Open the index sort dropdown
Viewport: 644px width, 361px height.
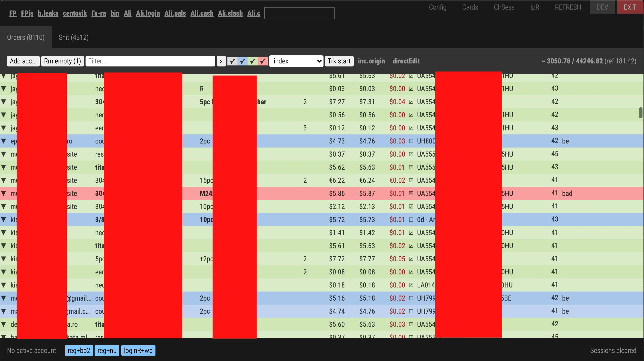click(x=296, y=61)
